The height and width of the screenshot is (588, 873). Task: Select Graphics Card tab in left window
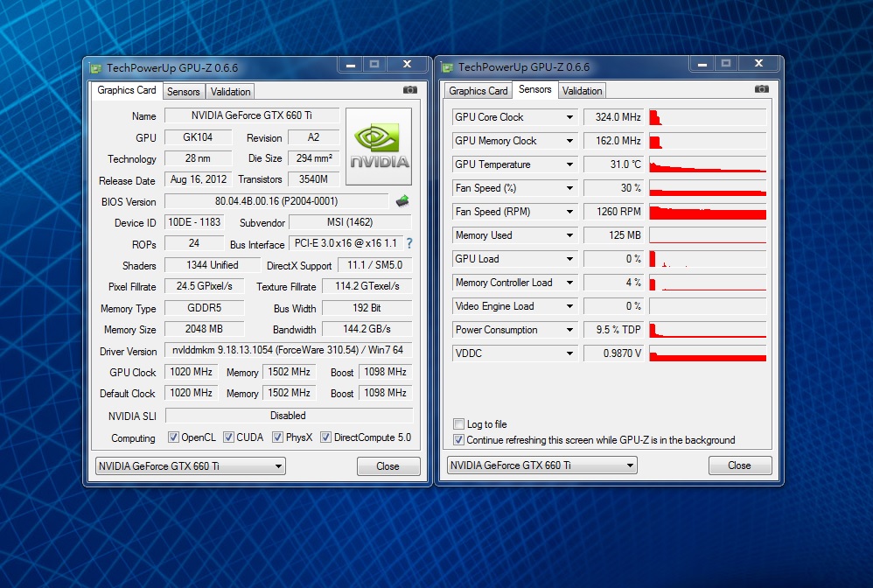coord(126,90)
